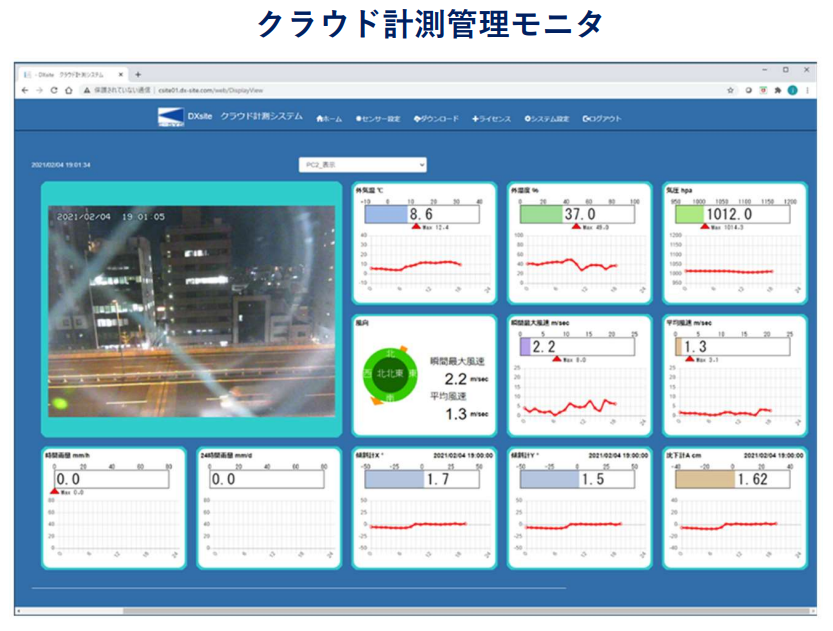
Task: Open システム設定 in the navigation bar
Action: coord(547,119)
